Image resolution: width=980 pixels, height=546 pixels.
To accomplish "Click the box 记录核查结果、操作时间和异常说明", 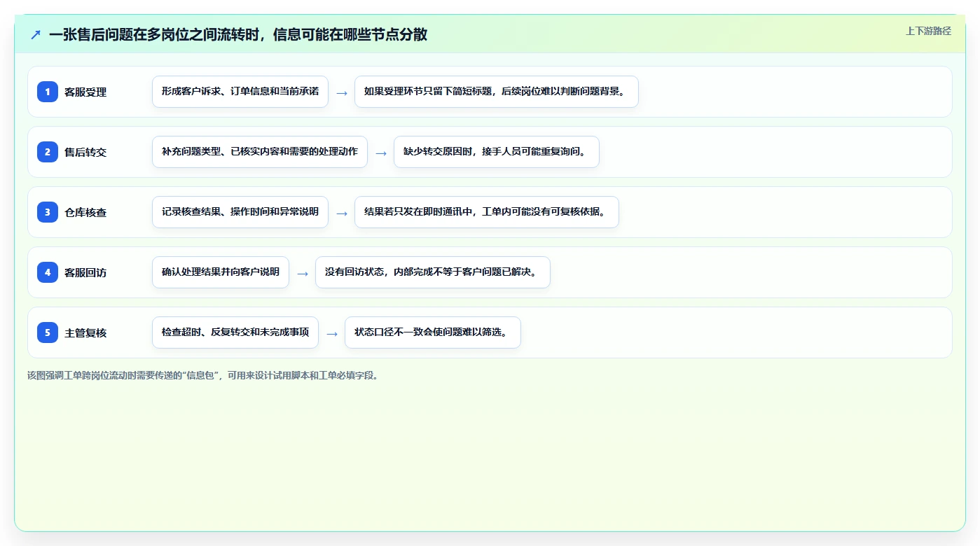I will pos(240,212).
